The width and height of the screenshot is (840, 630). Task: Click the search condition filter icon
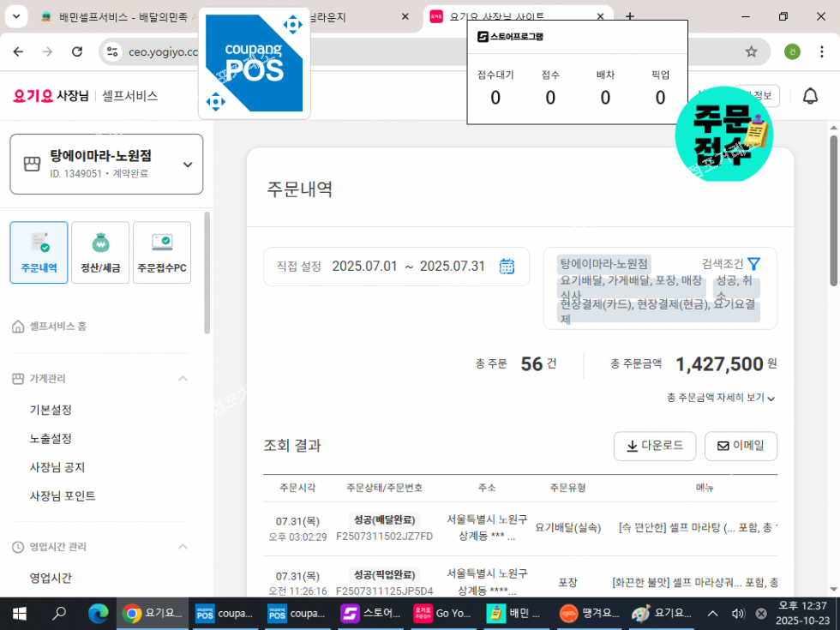click(x=753, y=264)
